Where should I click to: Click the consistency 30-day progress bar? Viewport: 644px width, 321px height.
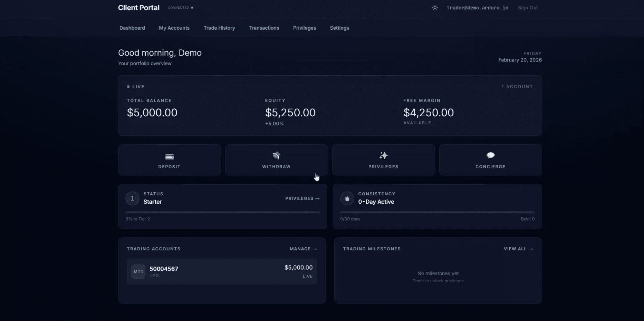[x=438, y=212]
